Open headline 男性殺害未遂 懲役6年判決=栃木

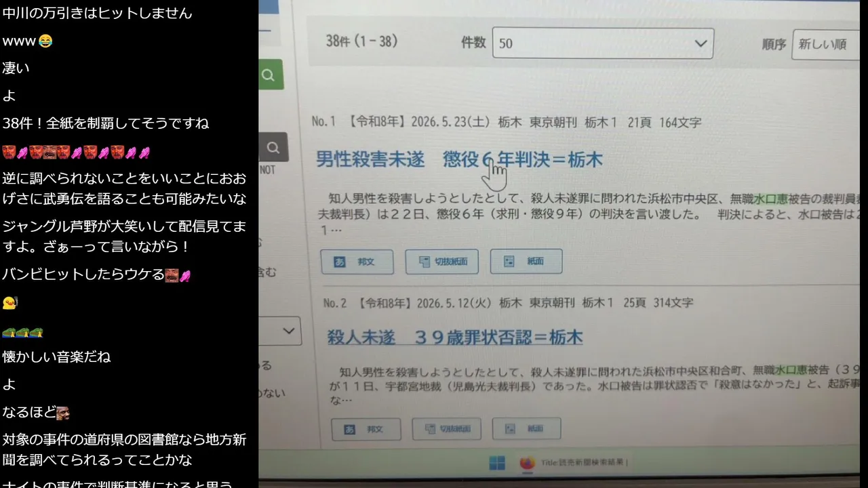coord(459,160)
